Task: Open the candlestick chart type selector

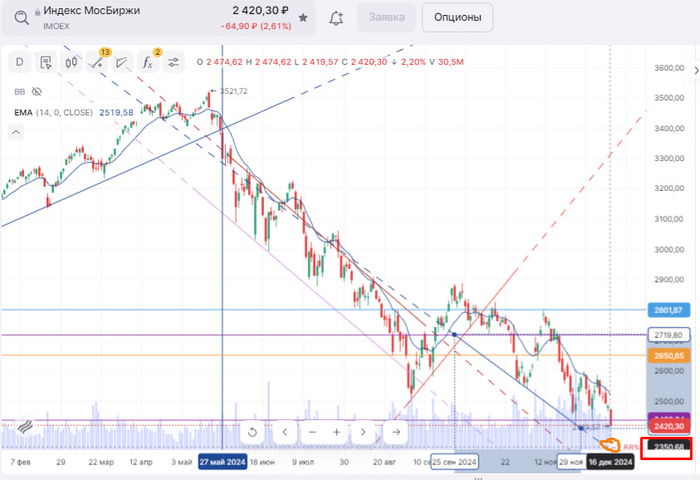Action: 71,63
